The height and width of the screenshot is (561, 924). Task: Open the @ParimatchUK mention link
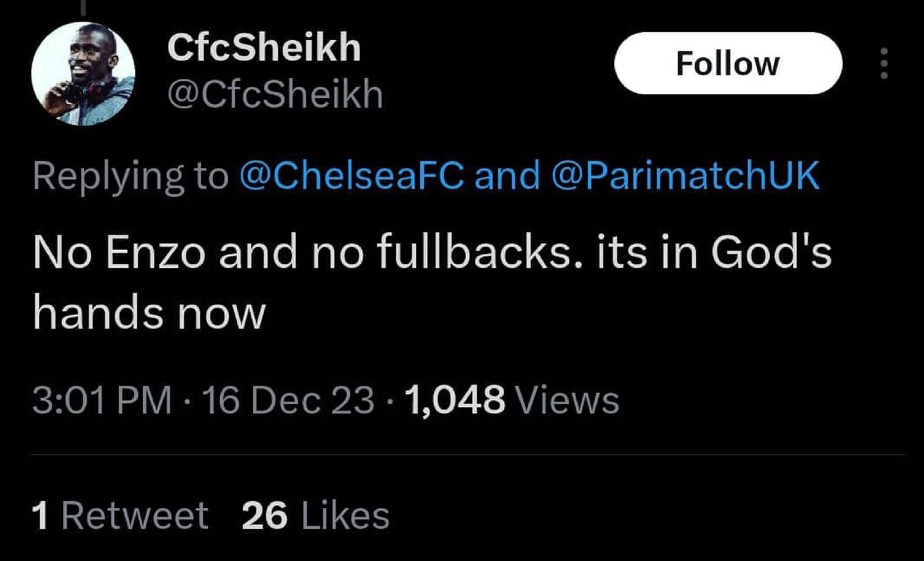point(686,175)
